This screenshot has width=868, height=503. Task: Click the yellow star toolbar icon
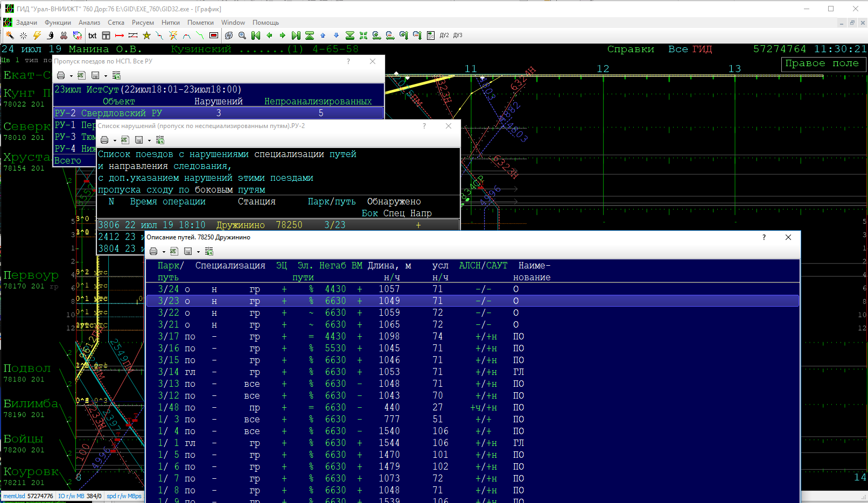click(146, 36)
